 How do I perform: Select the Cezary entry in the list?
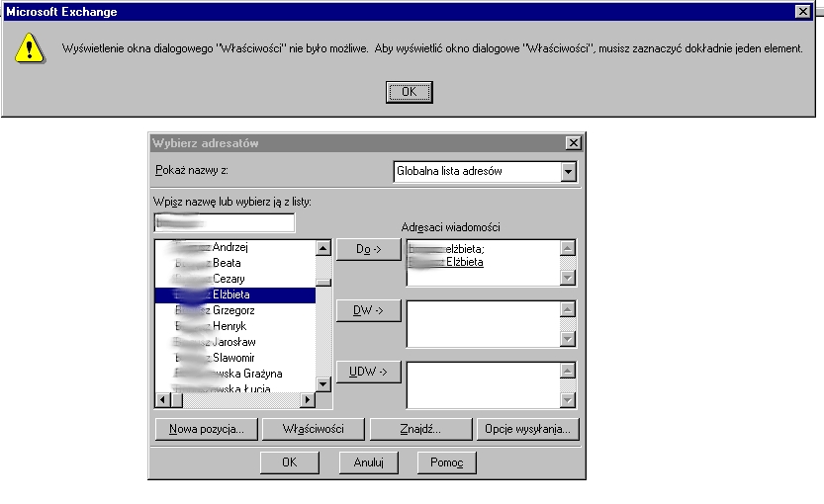(234, 279)
